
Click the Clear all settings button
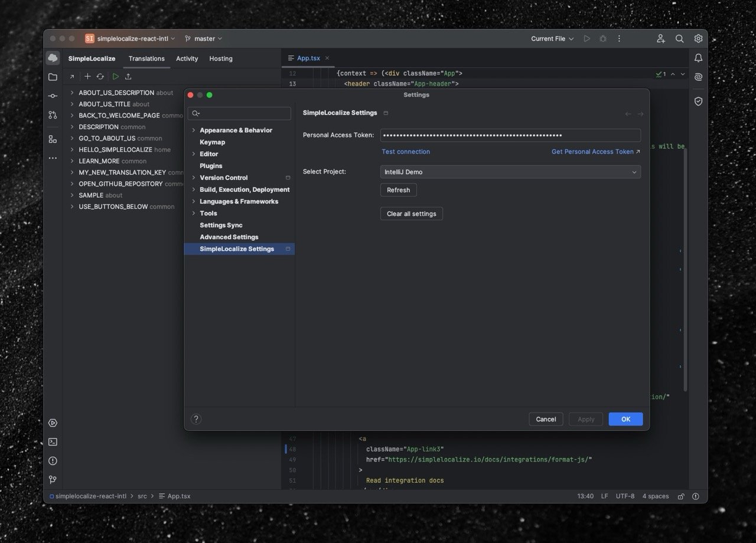(x=412, y=214)
